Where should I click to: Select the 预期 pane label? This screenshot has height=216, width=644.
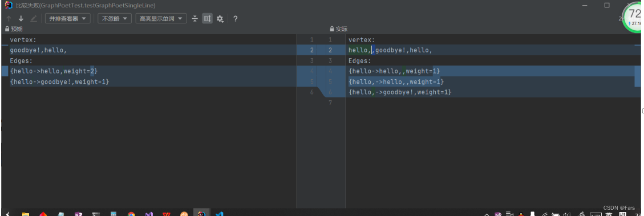[17, 29]
